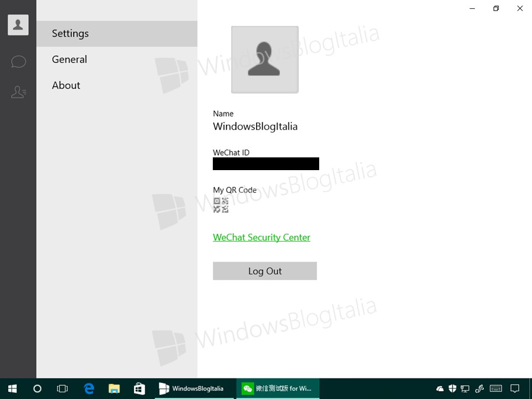Open Windows Defender shield tray icon

coord(452,388)
